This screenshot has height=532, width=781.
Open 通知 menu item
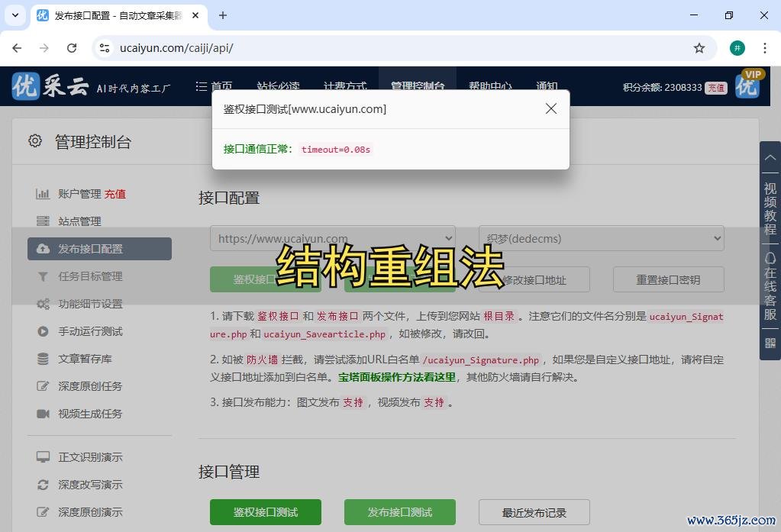[547, 86]
